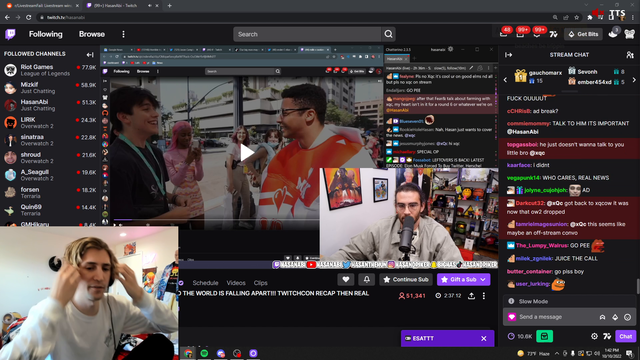Open the More menu beside Browse
The image size is (640, 360).
(123, 34)
